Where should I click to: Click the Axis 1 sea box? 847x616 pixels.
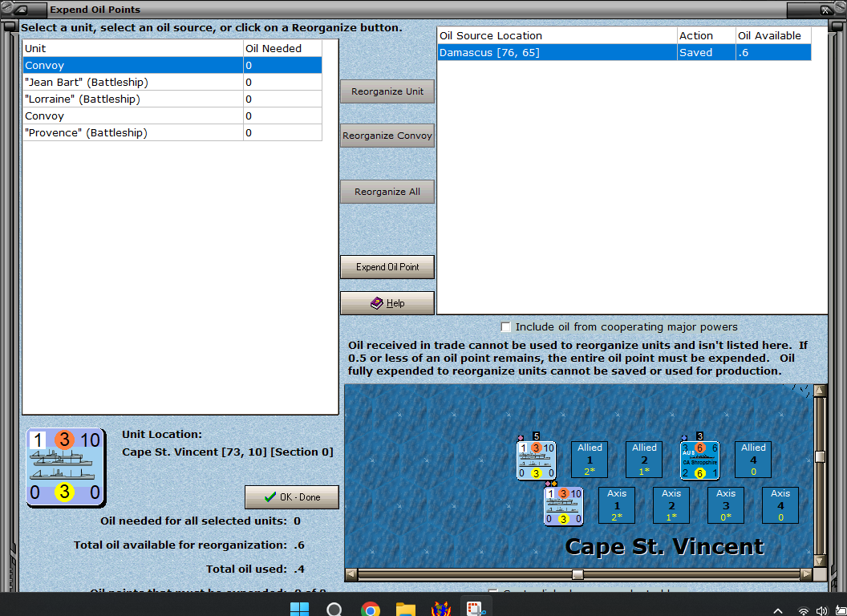pyautogui.click(x=616, y=505)
